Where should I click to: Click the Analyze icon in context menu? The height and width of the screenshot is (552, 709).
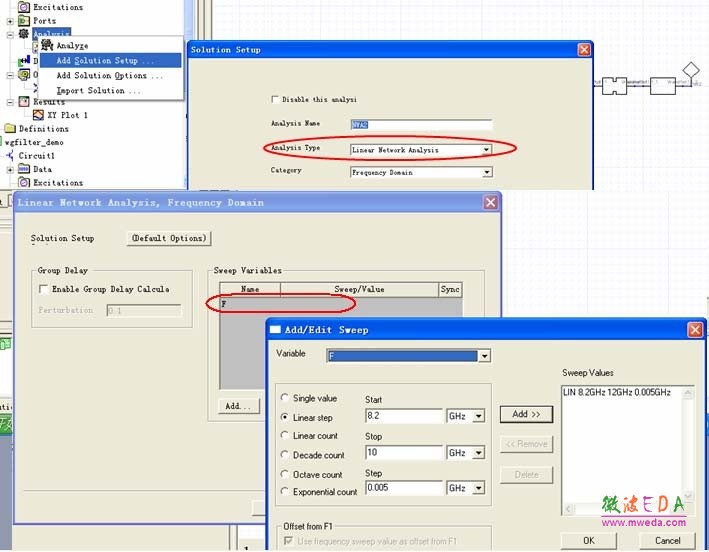[47, 45]
